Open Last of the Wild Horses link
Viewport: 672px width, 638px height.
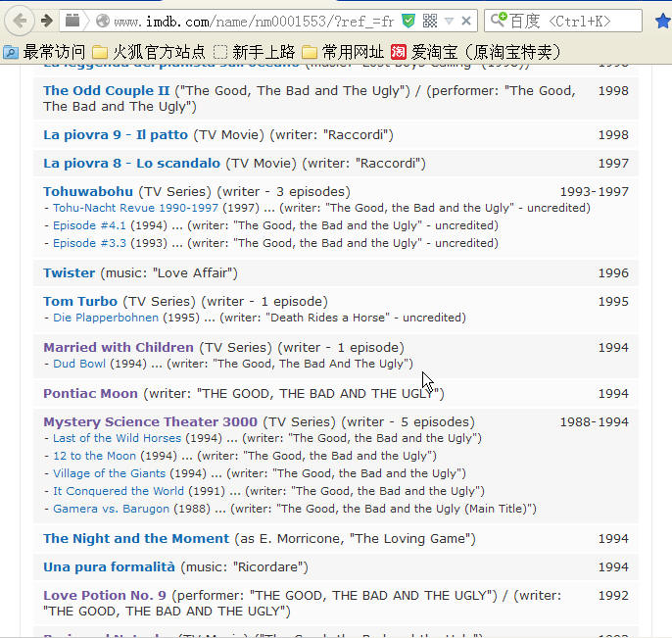[117, 438]
